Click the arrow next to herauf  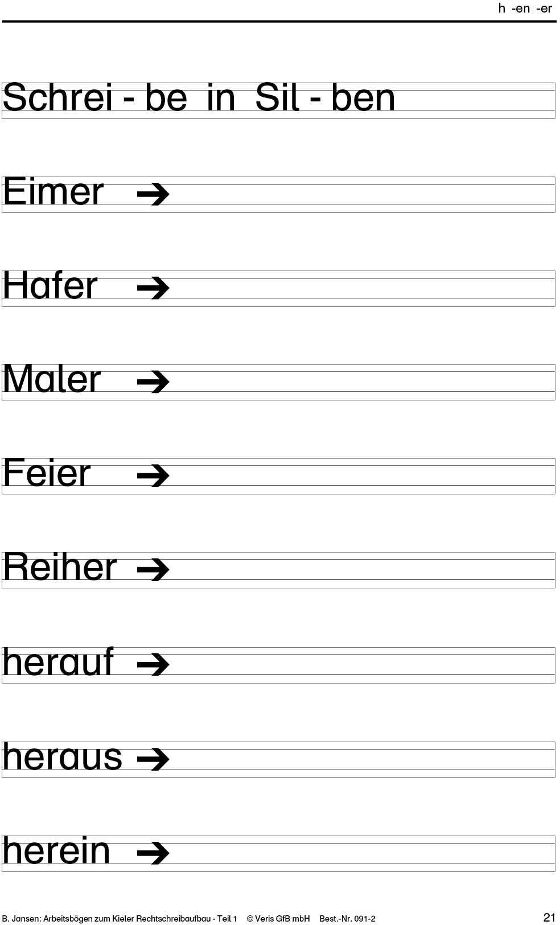click(x=153, y=664)
